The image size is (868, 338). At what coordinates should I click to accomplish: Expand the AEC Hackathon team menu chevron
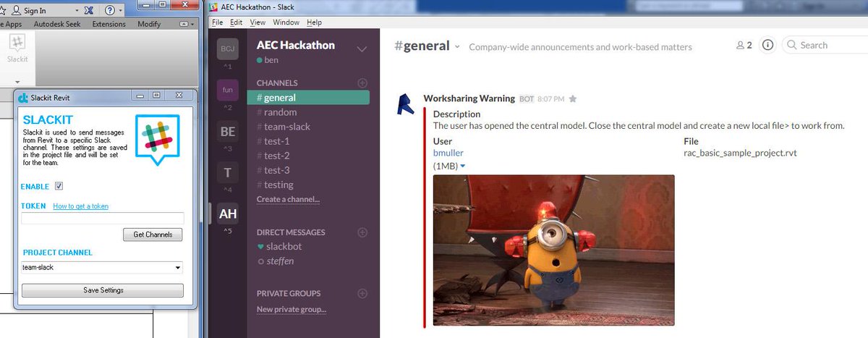point(362,49)
